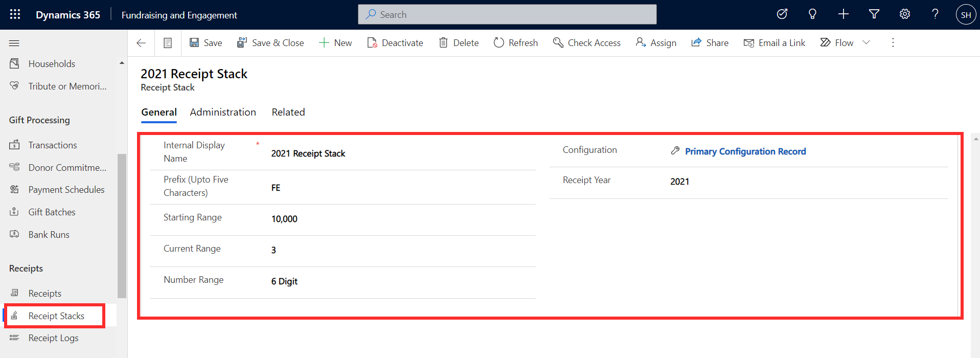Open the settings gear icon
This screenshot has width=980, height=358.
pos(905,14)
